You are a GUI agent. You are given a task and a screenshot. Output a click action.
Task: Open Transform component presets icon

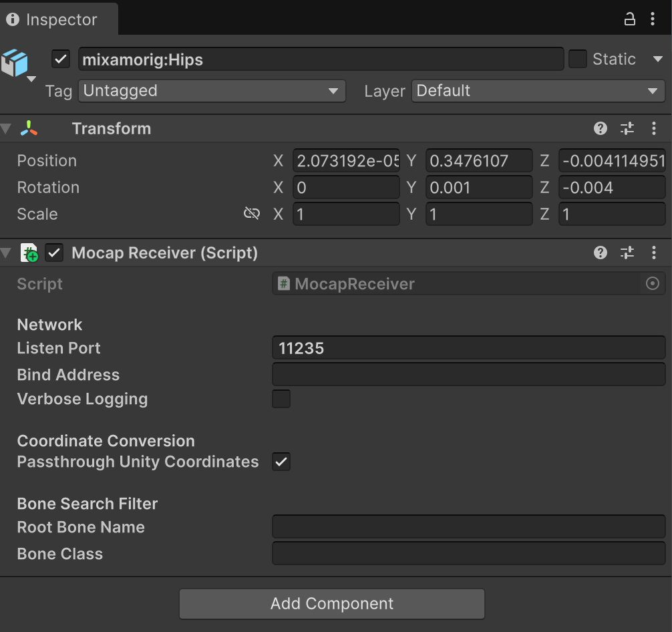(627, 128)
